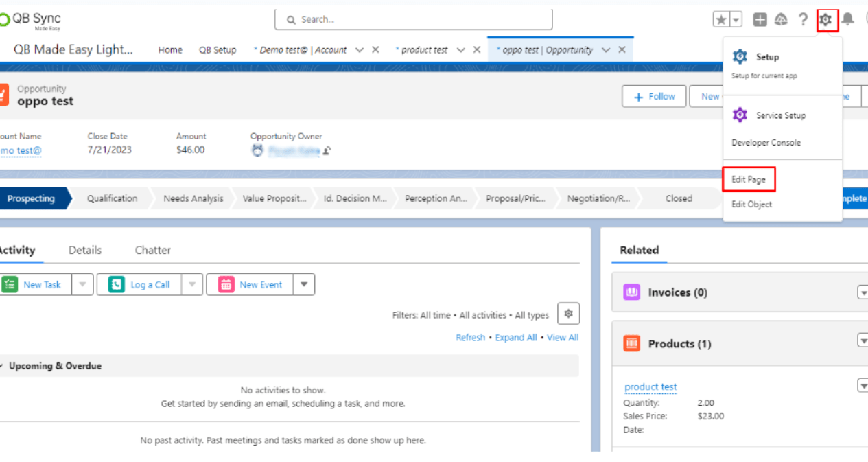Viewport: 868px width, 462px height.
Task: Select the Closed stage
Action: 679,198
